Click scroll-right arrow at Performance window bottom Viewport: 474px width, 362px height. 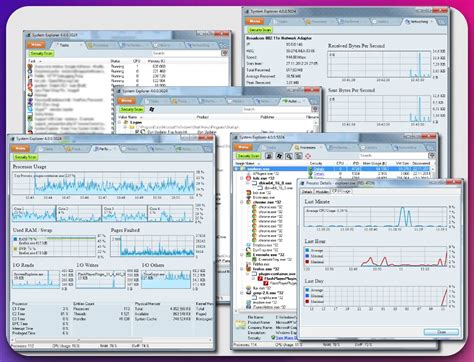tap(211, 340)
